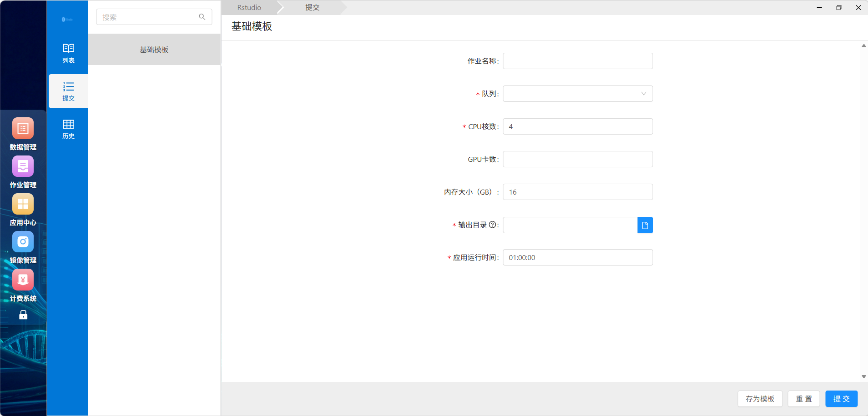Open the 镜像管理 icon

(x=23, y=242)
